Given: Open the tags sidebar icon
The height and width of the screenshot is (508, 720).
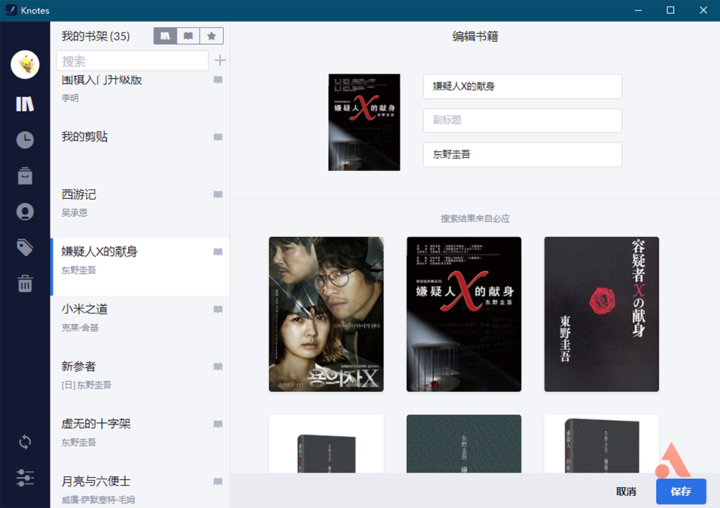Looking at the screenshot, I should click(x=25, y=248).
